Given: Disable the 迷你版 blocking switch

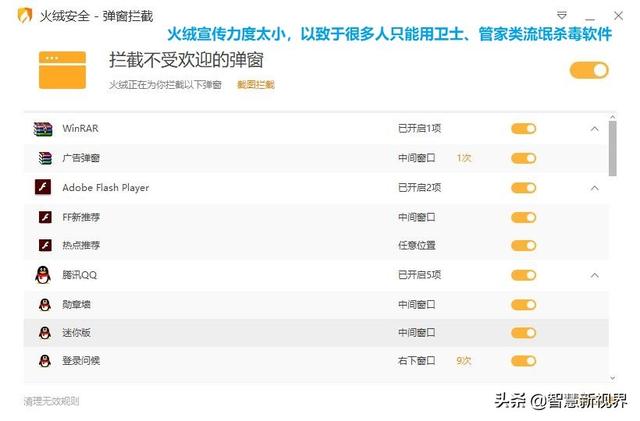Looking at the screenshot, I should 524,333.
